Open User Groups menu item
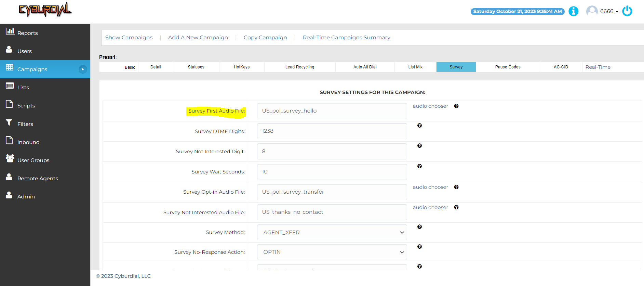The width and height of the screenshot is (644, 286). (x=45, y=160)
